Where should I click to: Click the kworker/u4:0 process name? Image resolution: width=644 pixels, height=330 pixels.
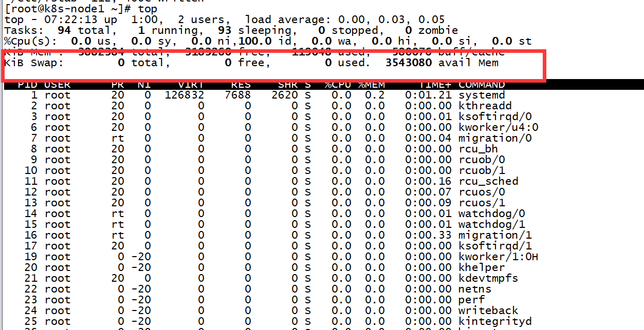pos(499,127)
